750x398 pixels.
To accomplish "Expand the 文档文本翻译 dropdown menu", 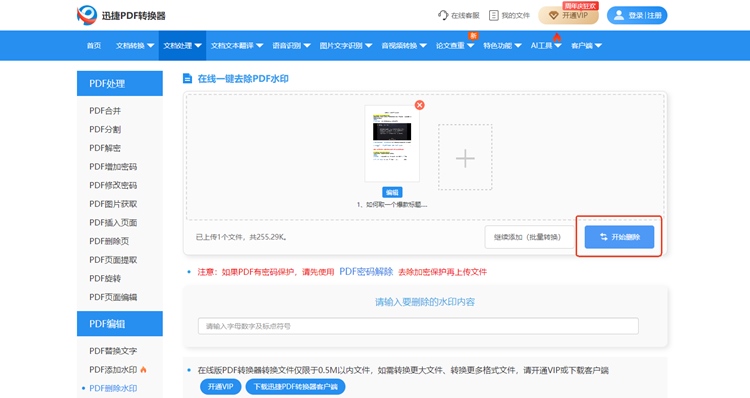I will pos(237,45).
